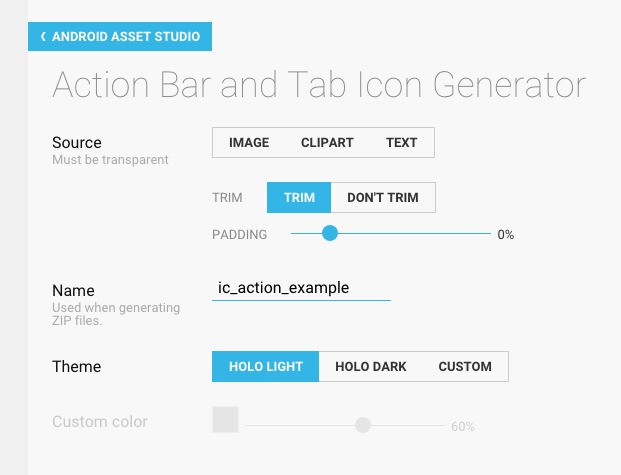Viewport: 621px width, 475px height.
Task: Switch source to TEXT
Action: point(401,143)
